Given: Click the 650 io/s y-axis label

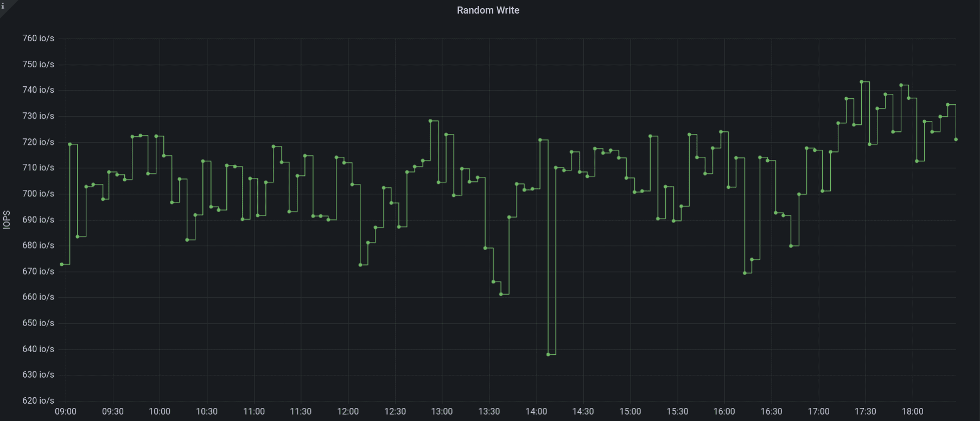Looking at the screenshot, I should coord(38,323).
